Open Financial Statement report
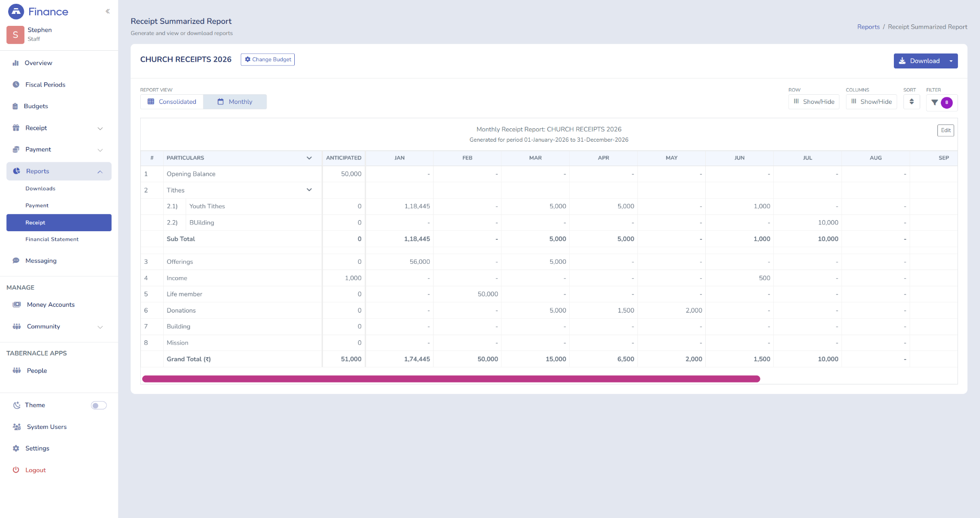The width and height of the screenshot is (980, 518). [x=52, y=239]
